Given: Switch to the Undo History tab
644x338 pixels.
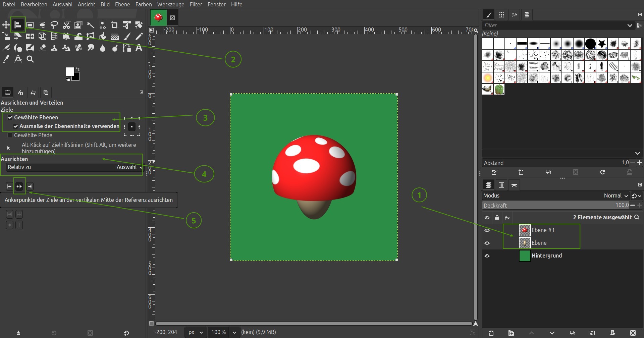Looking at the screenshot, I should 33,93.
